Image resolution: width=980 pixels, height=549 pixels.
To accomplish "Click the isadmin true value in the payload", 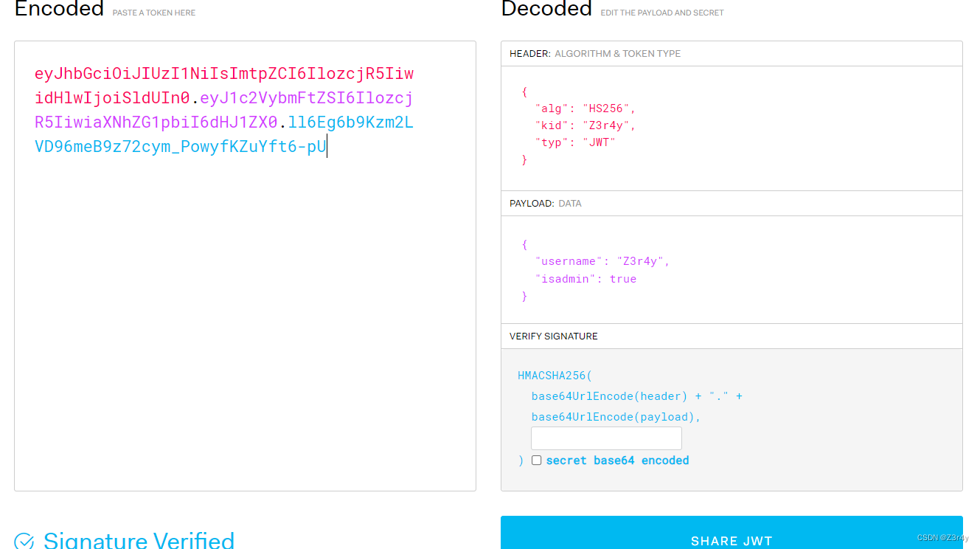I will 623,278.
